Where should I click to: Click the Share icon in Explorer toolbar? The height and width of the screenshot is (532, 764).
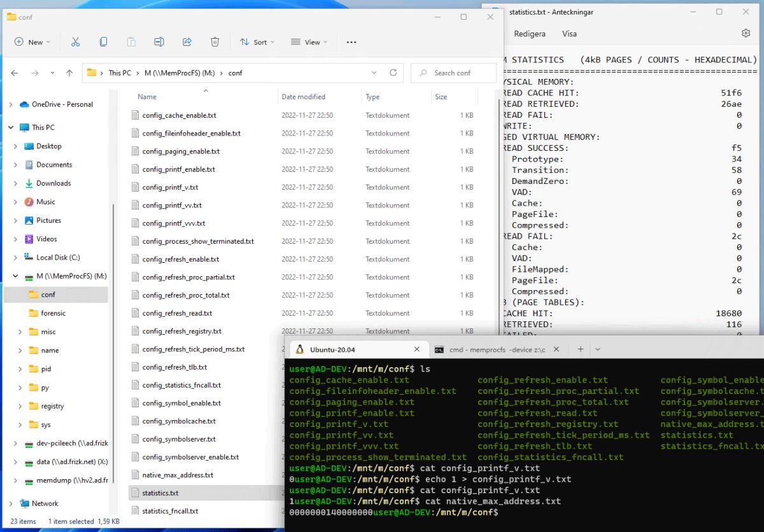tap(187, 42)
